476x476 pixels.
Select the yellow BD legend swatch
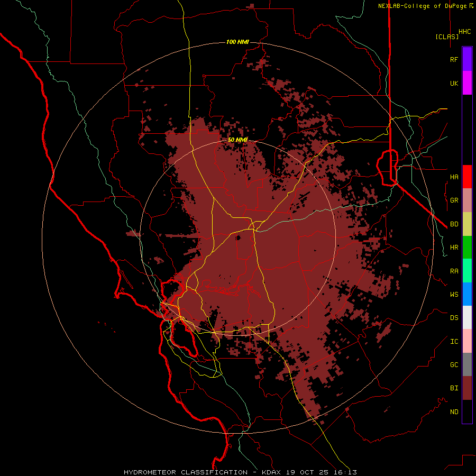point(467,224)
